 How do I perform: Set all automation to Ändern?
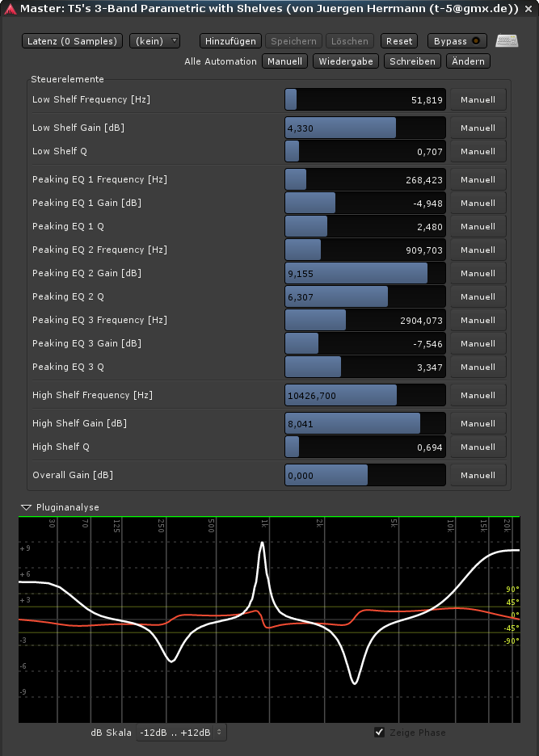pos(468,61)
